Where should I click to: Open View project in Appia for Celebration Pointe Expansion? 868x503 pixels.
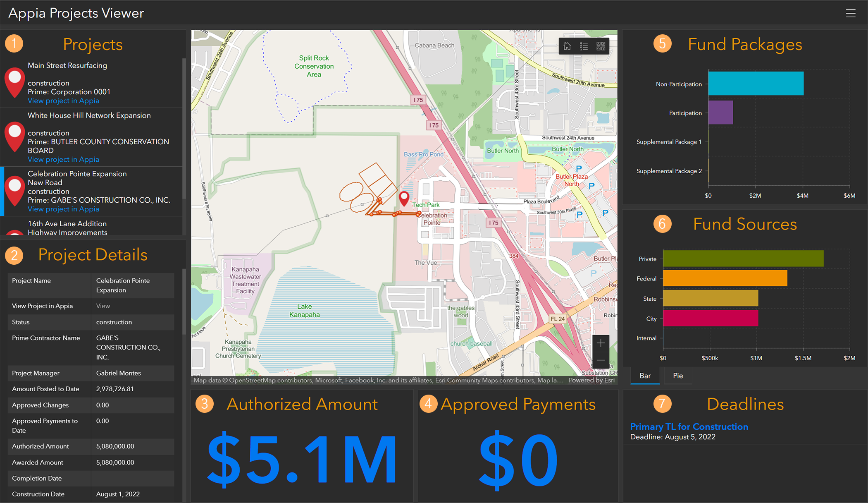tap(63, 209)
